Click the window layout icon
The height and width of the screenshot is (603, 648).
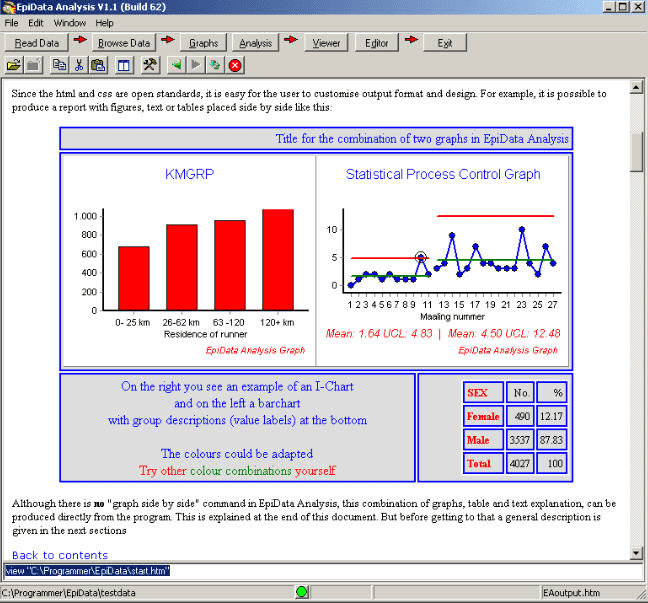point(124,65)
